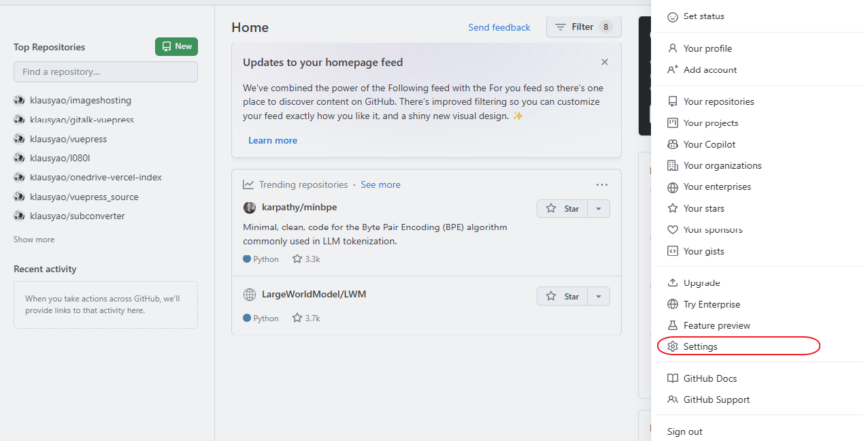Click the Your sponsors heart icon

click(x=673, y=230)
